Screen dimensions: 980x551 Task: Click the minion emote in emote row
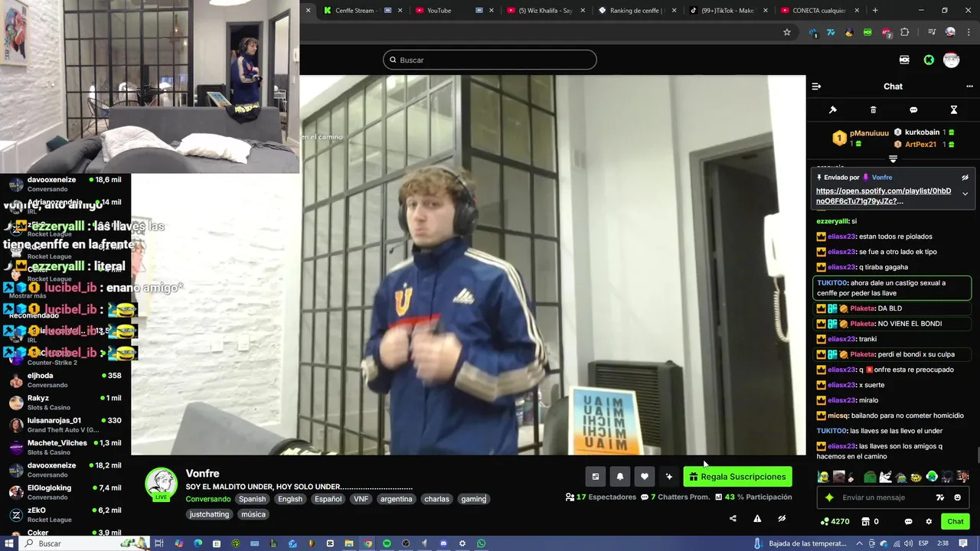click(x=823, y=477)
